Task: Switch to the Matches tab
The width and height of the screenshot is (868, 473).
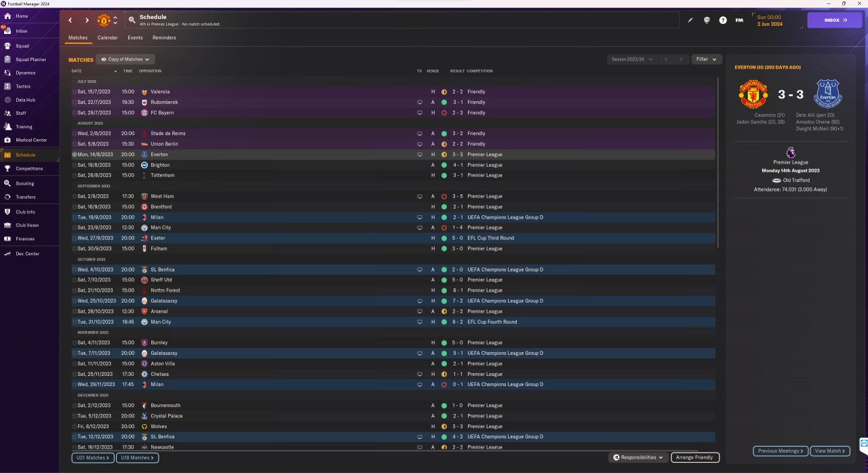Action: click(78, 38)
